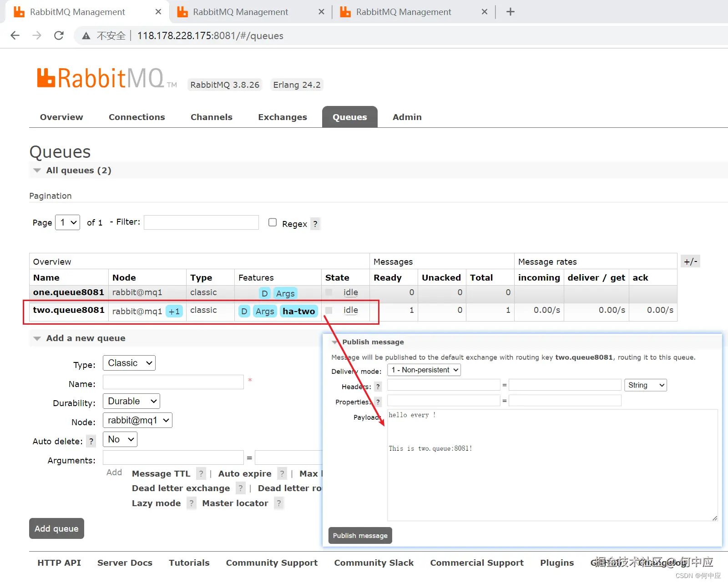Go back to the previous page

[15, 35]
